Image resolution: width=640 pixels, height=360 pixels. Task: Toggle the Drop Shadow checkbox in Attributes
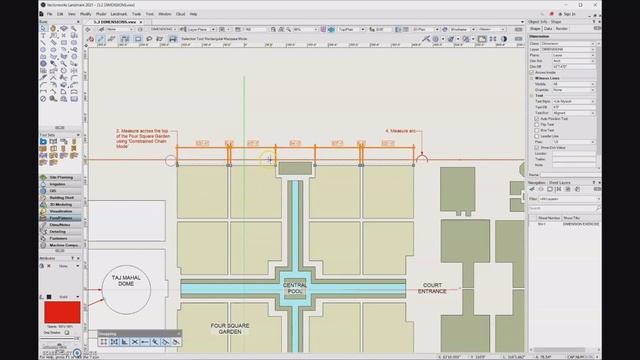pos(67,333)
